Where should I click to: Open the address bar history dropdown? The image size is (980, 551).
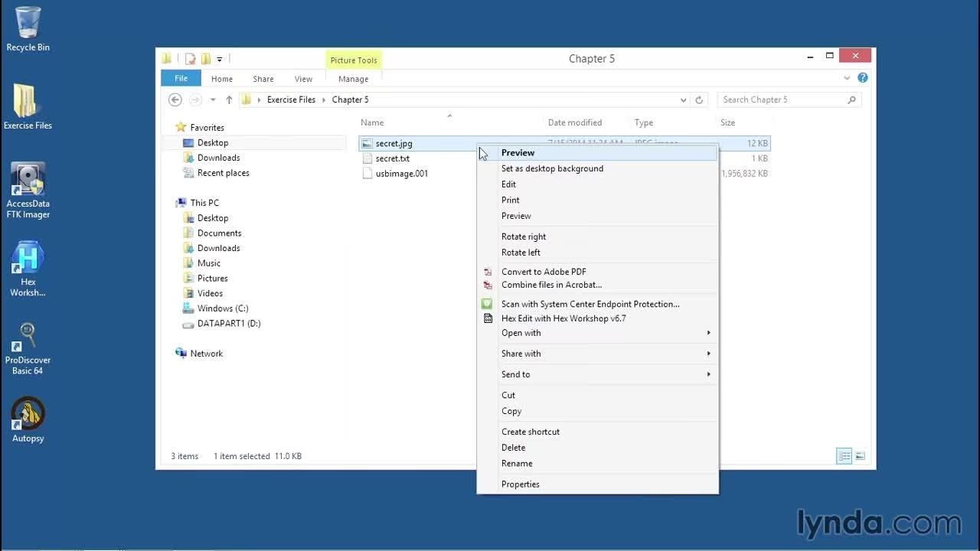[x=684, y=99]
